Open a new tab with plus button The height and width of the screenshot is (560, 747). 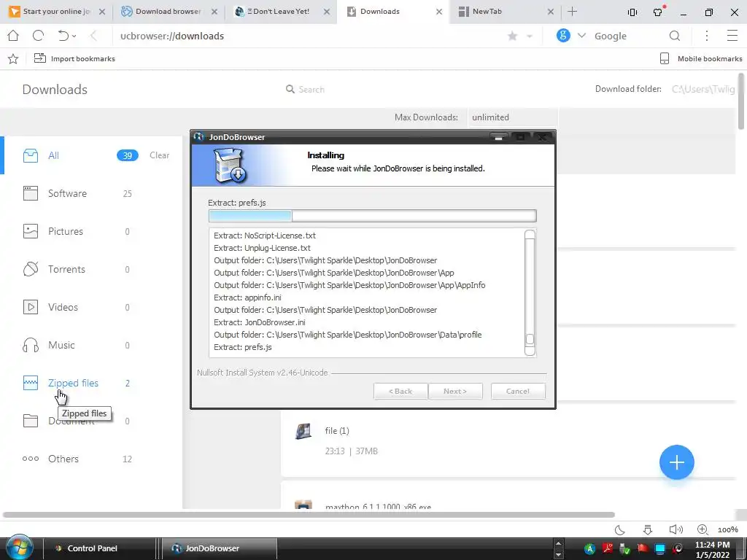click(x=572, y=12)
